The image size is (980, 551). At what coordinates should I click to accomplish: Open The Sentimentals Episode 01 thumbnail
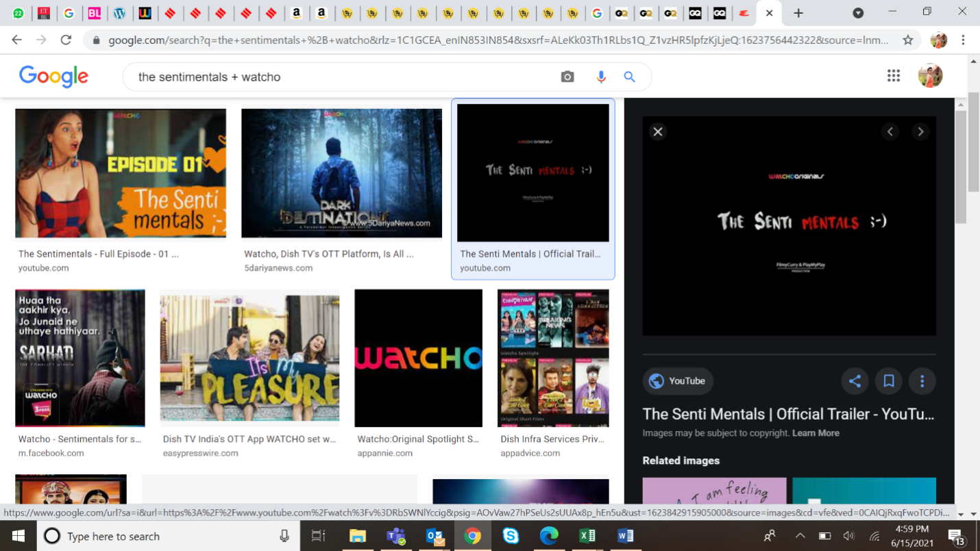coord(121,173)
